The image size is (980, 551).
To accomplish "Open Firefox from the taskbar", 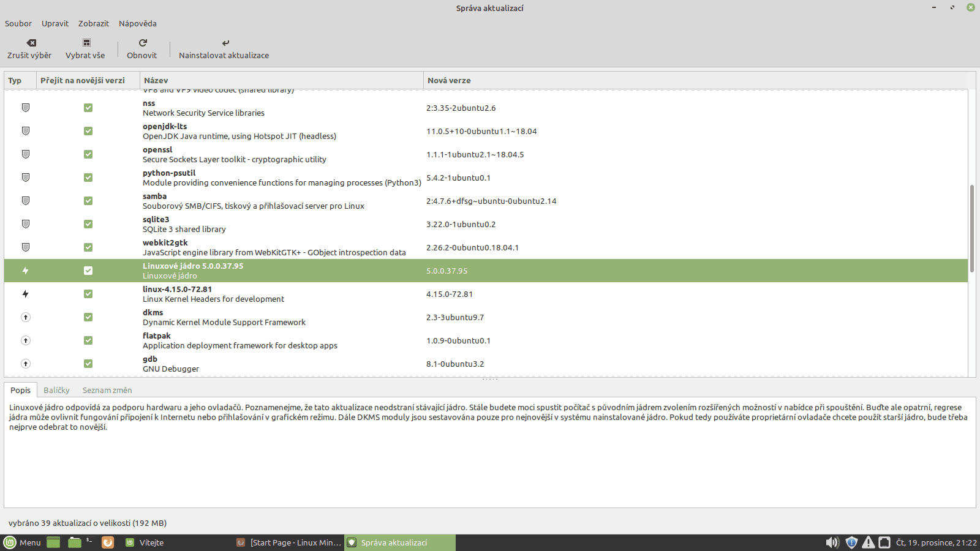I will pyautogui.click(x=108, y=542).
